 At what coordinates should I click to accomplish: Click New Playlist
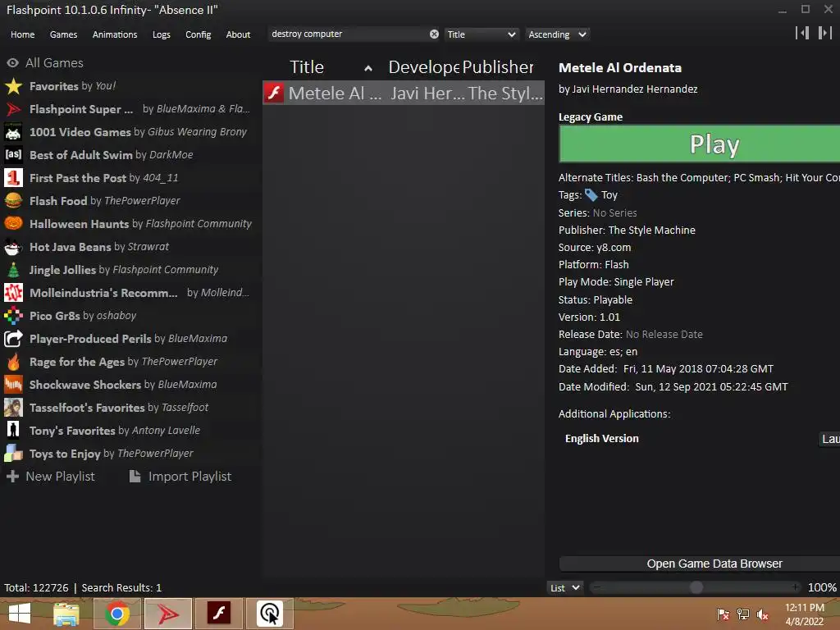click(x=51, y=477)
